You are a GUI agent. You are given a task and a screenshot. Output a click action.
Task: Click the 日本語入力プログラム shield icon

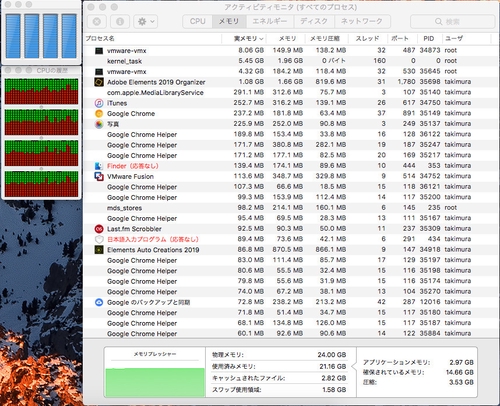[99, 239]
